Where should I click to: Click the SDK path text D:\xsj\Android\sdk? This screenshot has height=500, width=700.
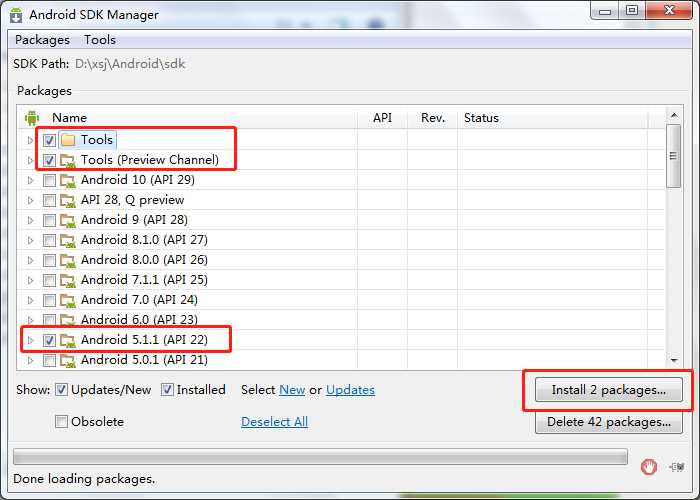point(130,64)
